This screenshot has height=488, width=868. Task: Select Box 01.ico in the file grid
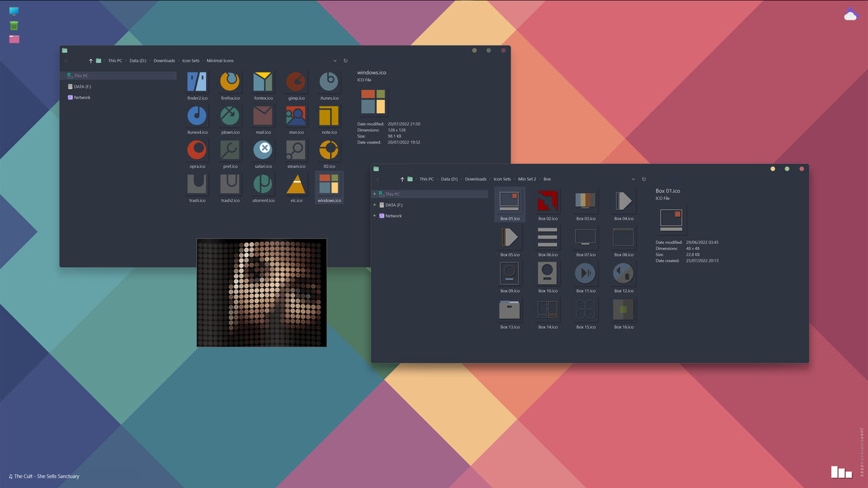510,205
